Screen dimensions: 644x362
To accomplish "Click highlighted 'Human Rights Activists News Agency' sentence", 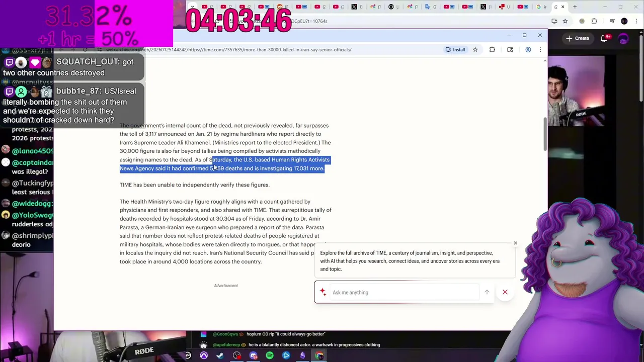I will pos(225,164).
